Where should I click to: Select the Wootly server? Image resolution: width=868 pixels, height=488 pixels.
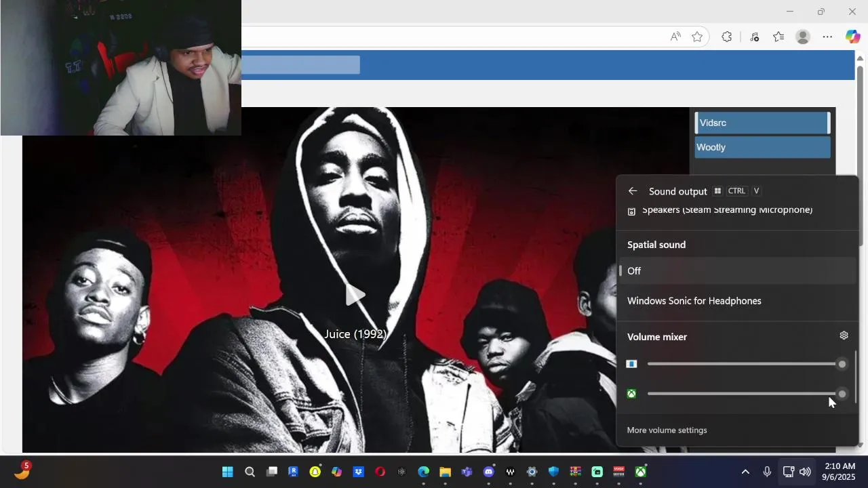coord(762,147)
